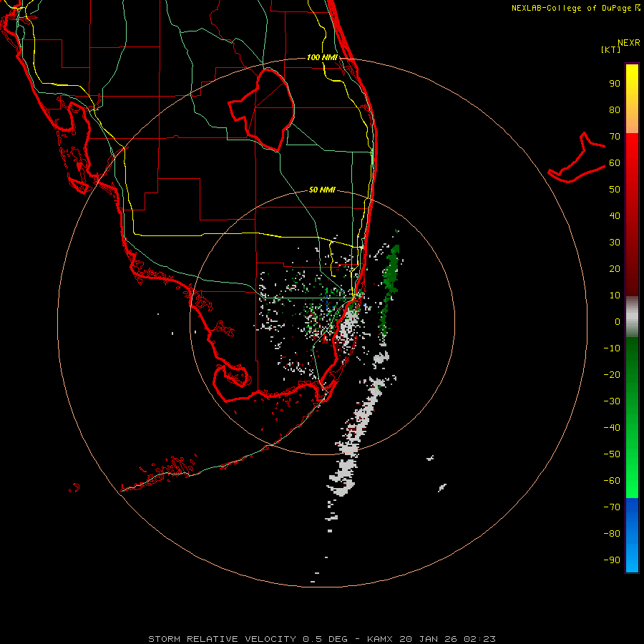Click the 60 value on velocity scale
Viewport: 644px width, 644px height.
pyautogui.click(x=615, y=162)
